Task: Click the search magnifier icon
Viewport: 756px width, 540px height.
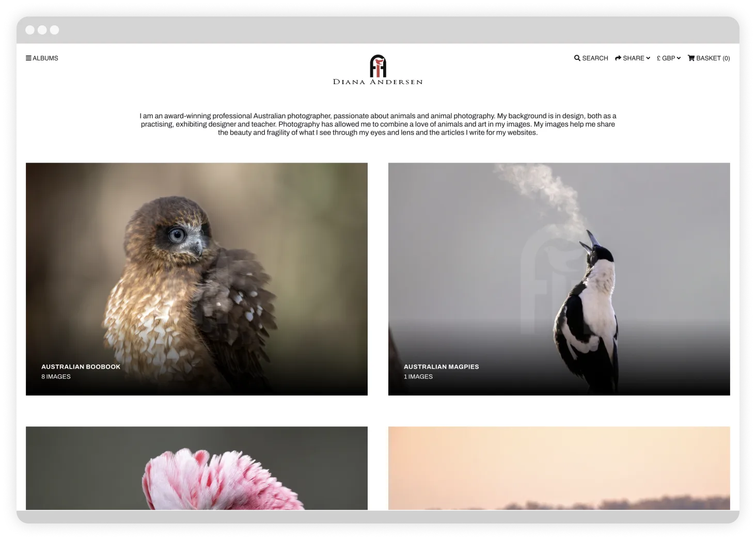Action: point(577,58)
